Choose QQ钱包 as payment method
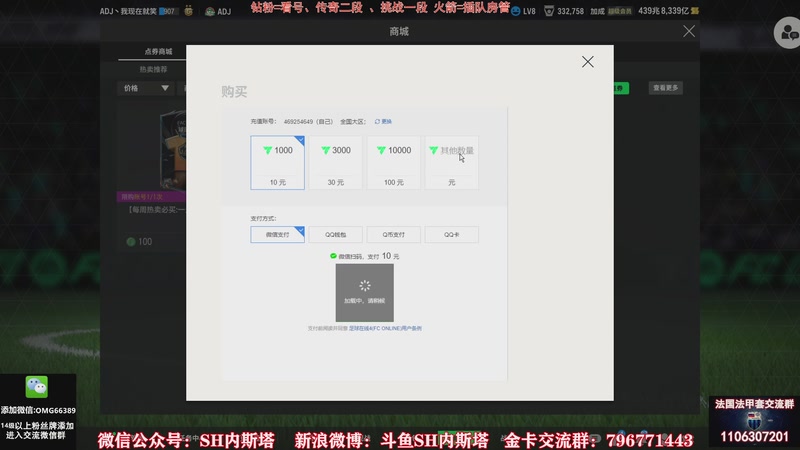 tap(335, 235)
